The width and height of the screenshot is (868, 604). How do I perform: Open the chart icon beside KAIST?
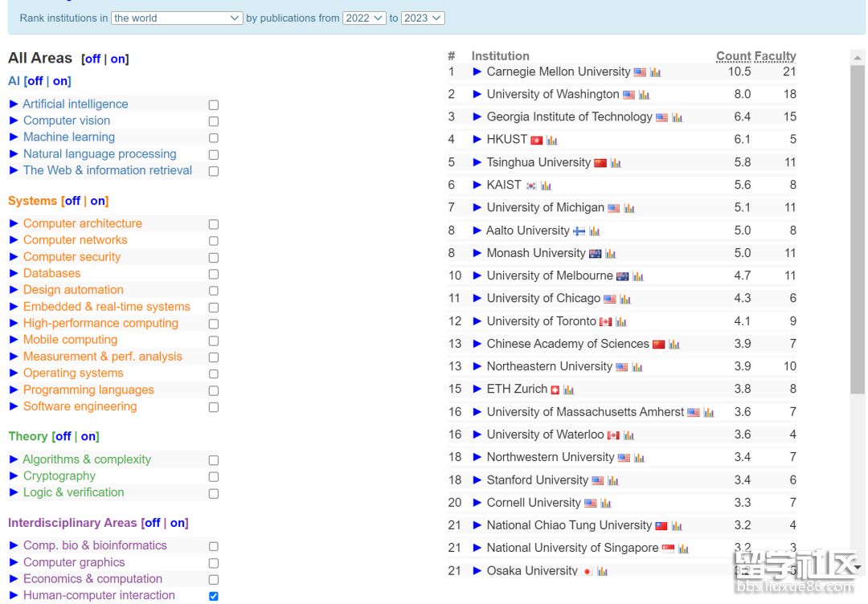546,186
